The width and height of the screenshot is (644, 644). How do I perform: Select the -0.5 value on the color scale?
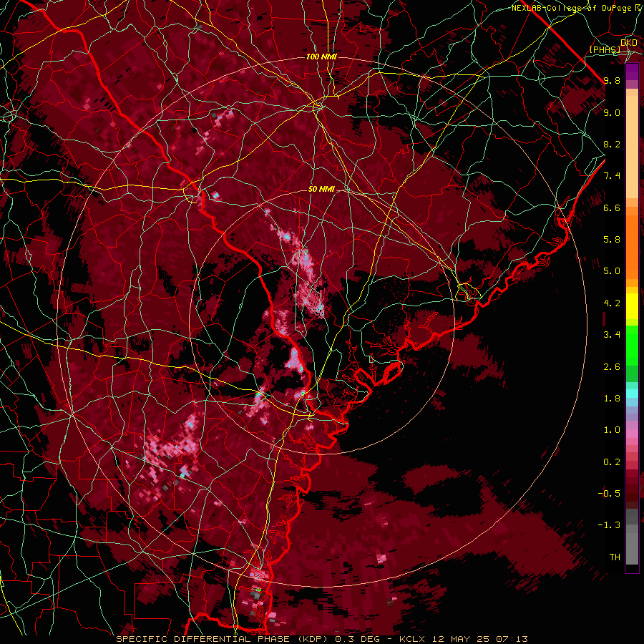pos(609,494)
